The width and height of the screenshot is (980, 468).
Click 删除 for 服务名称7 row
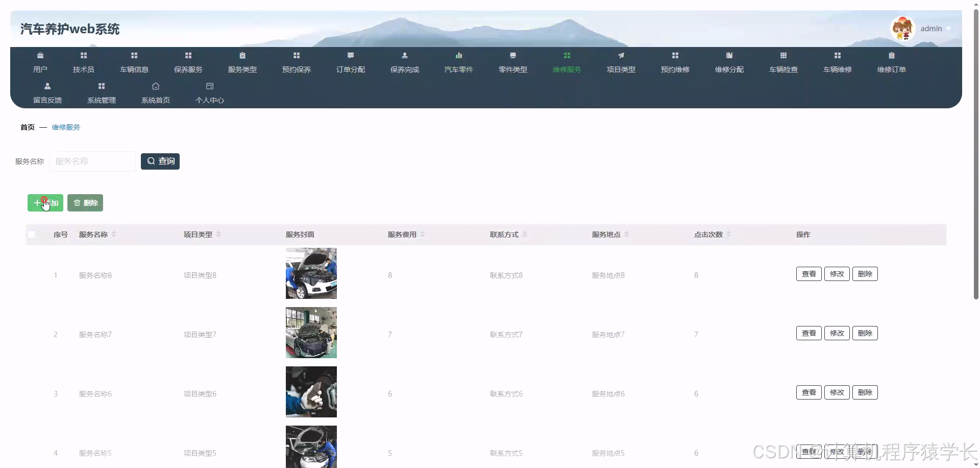pyautogui.click(x=865, y=333)
